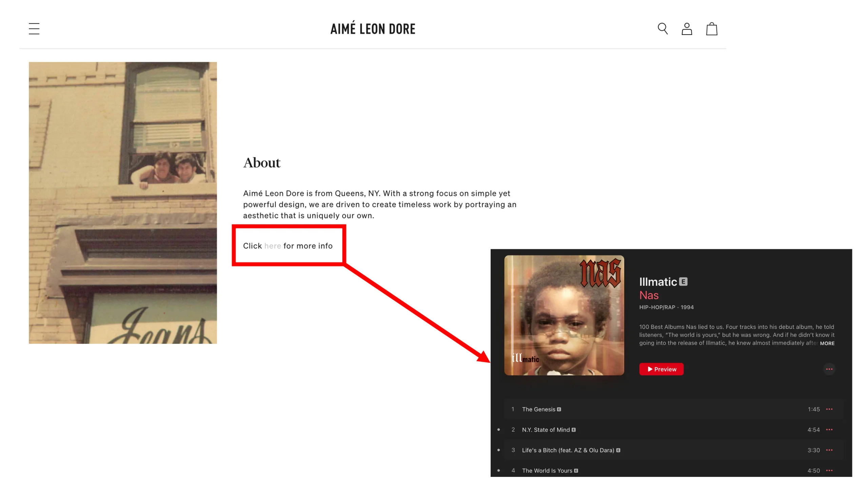Open more options for The World Is Yours
The width and height of the screenshot is (868, 486).
[829, 470]
